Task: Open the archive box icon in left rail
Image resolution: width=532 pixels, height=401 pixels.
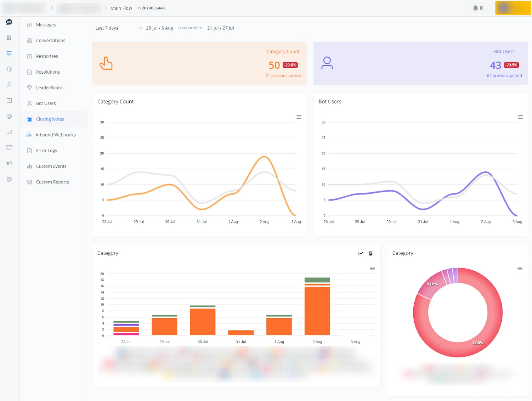Action: (9, 148)
